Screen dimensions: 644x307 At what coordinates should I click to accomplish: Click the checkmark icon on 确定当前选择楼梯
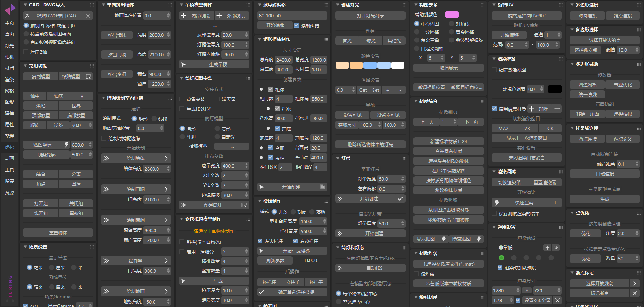(262, 292)
